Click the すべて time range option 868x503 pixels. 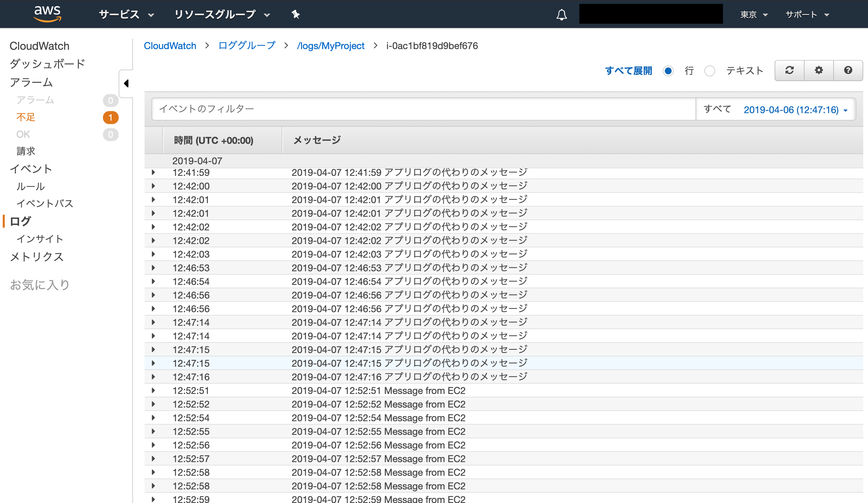click(x=717, y=109)
